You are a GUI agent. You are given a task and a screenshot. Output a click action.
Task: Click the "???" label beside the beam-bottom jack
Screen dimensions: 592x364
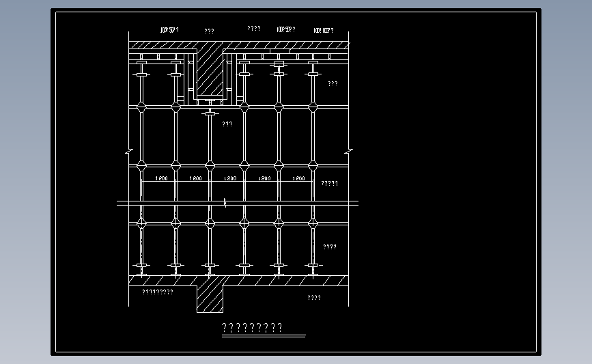pyautogui.click(x=227, y=124)
